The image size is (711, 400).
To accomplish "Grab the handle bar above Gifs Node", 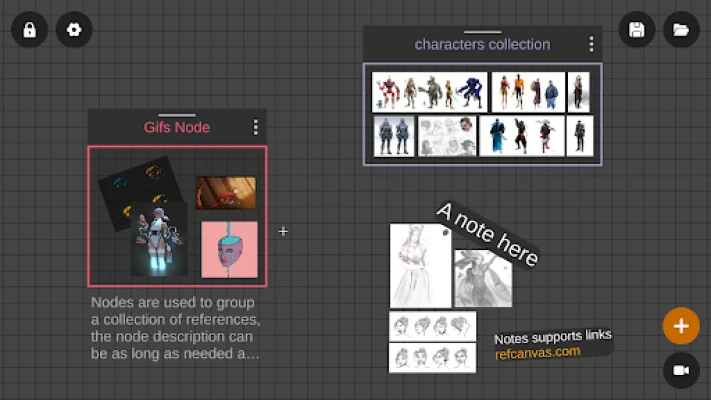I will click(x=177, y=115).
